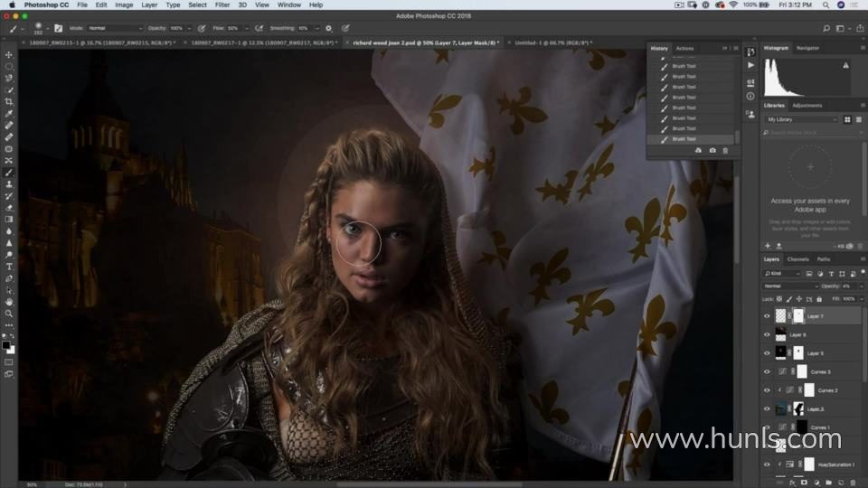Click background color swatch

coord(12,351)
